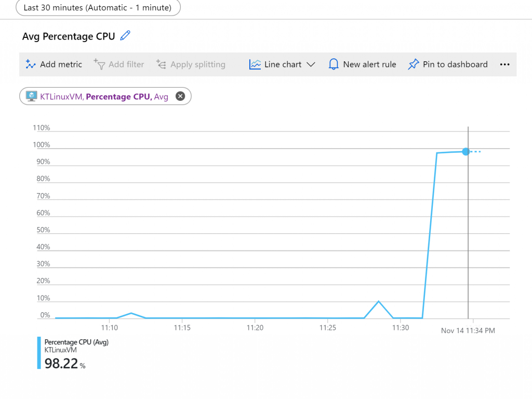532x399 pixels.
Task: Open the more options ellipsis menu
Action: (504, 64)
